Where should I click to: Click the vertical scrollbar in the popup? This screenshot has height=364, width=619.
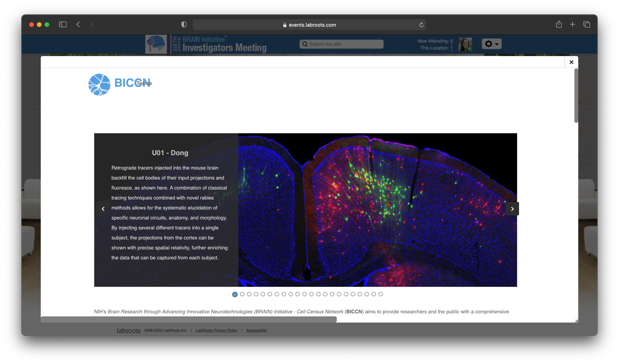click(x=576, y=96)
